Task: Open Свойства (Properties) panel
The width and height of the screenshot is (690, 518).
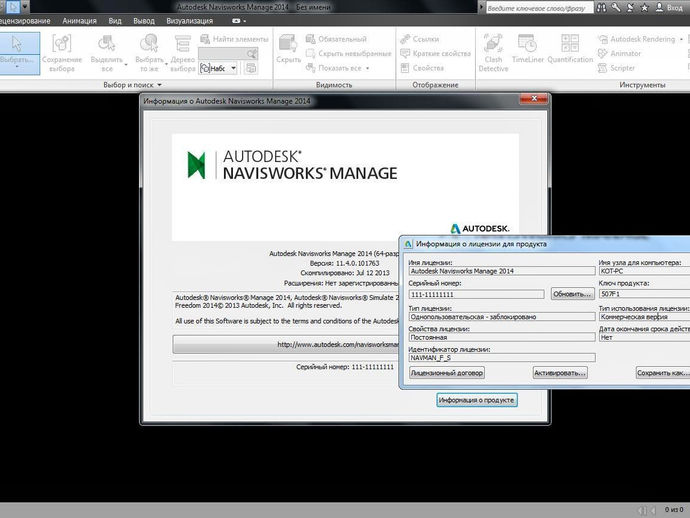Action: pyautogui.click(x=422, y=68)
